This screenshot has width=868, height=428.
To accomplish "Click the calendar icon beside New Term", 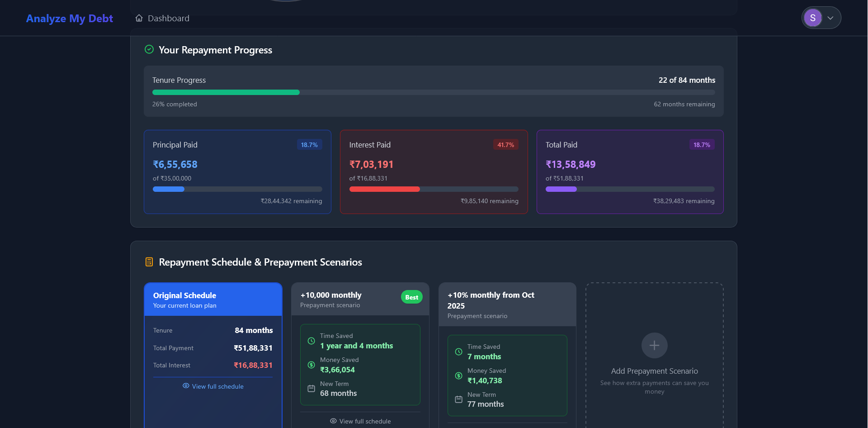I will [x=311, y=388].
